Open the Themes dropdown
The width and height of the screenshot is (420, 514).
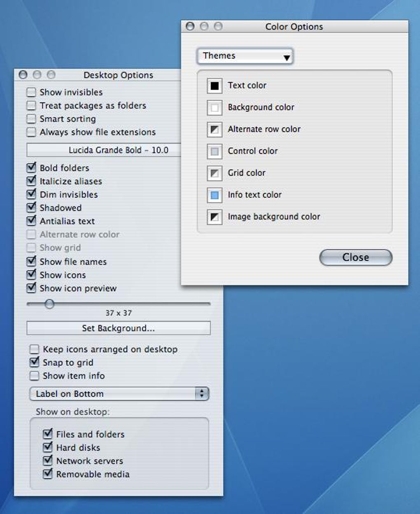click(245, 56)
